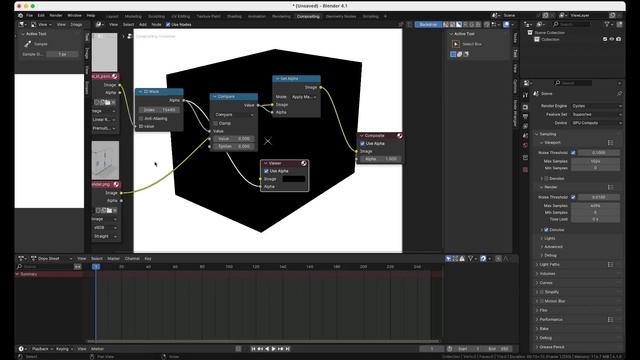Image resolution: width=640 pixels, height=360 pixels.
Task: Toggle the Use Nodes checkbox
Action: coord(168,24)
